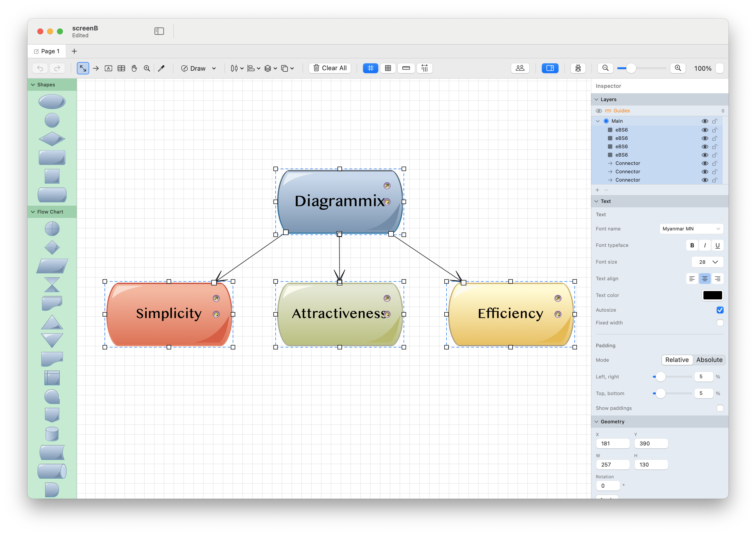Activate the hand pan tool
756x535 pixels.
[134, 68]
